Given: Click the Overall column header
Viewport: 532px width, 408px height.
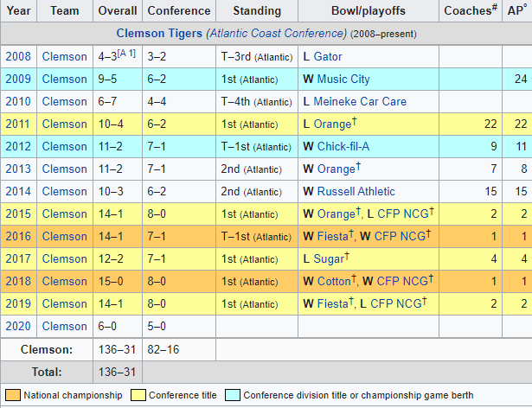Looking at the screenshot, I should click(118, 11).
